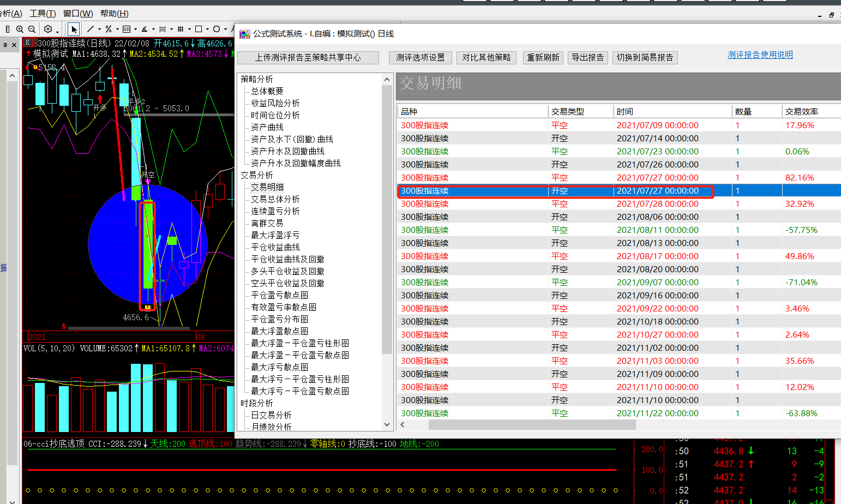Open dropdown arrow beside the vertical bars tool
The width and height of the screenshot is (841, 504).
click(x=135, y=29)
